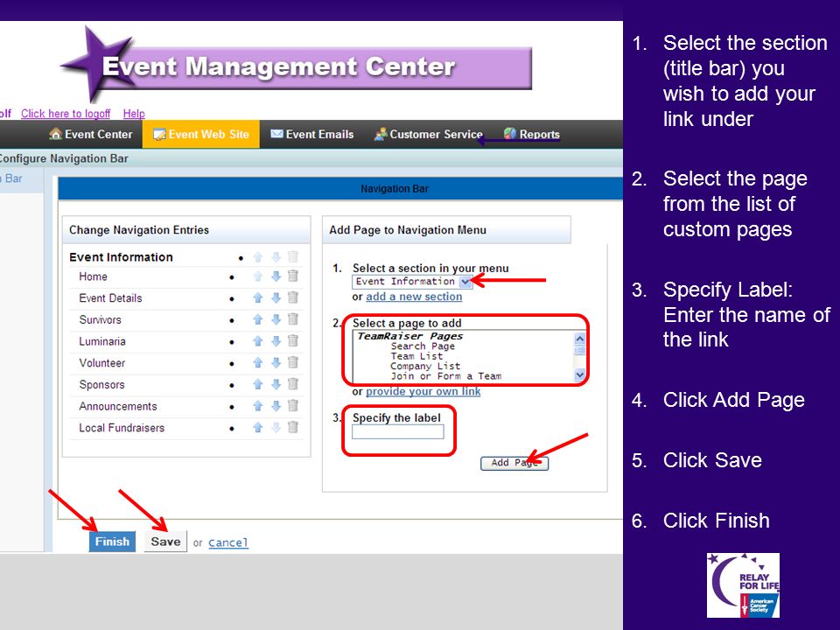Screen dimensions: 840x630
Task: Click 'Click here to logoff' link
Action: tap(66, 114)
